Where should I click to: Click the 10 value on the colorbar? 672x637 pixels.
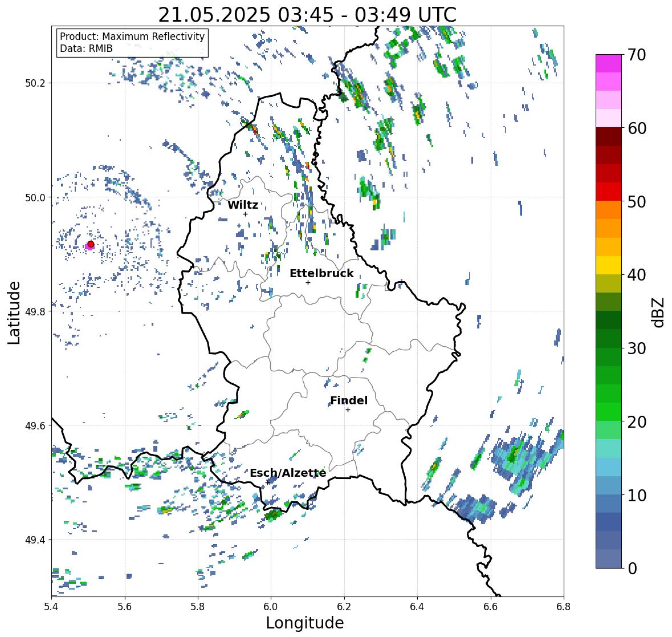pos(637,495)
